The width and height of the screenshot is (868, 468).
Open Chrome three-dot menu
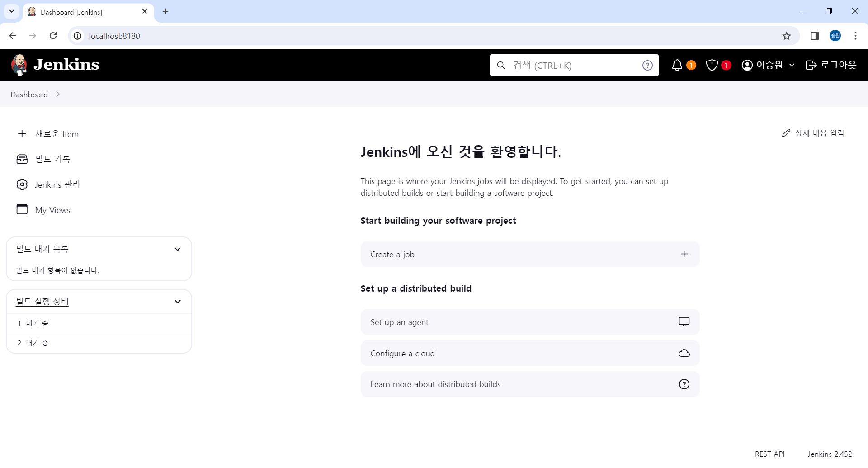click(x=855, y=36)
